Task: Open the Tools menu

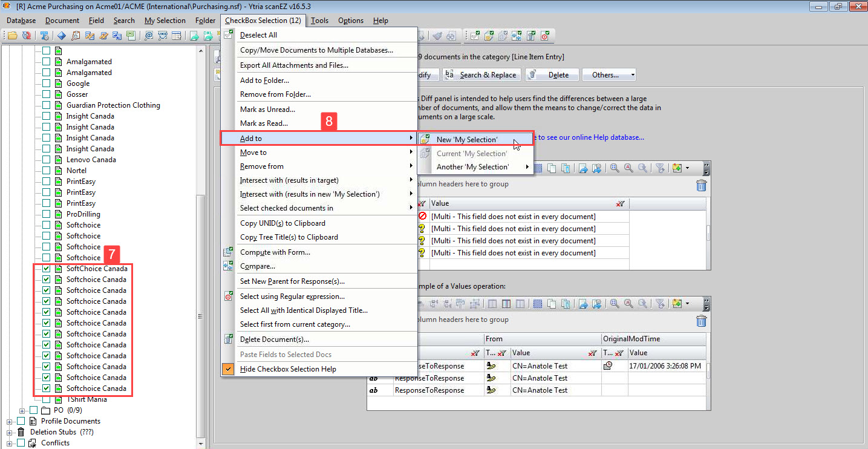Action: tap(319, 20)
